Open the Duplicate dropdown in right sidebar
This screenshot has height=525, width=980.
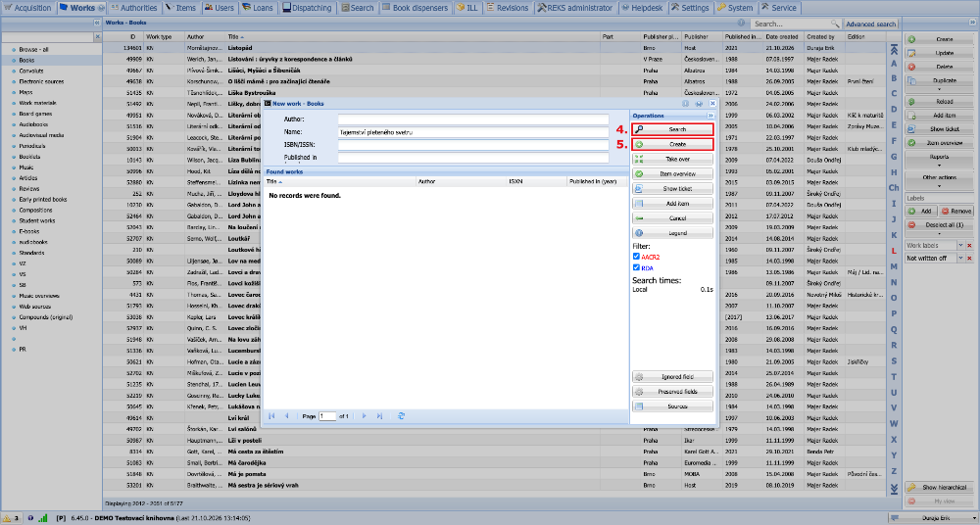(x=940, y=83)
